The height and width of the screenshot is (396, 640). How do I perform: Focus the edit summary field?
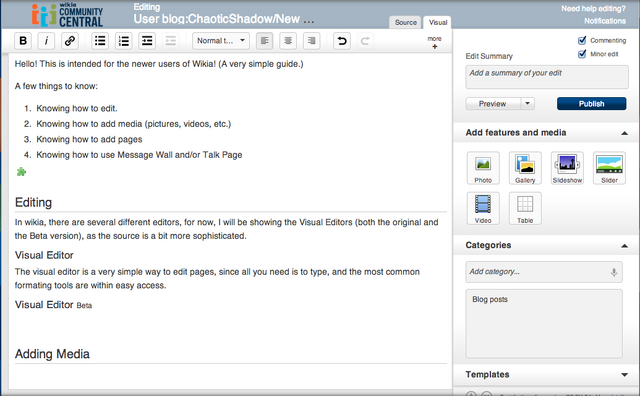click(x=547, y=77)
